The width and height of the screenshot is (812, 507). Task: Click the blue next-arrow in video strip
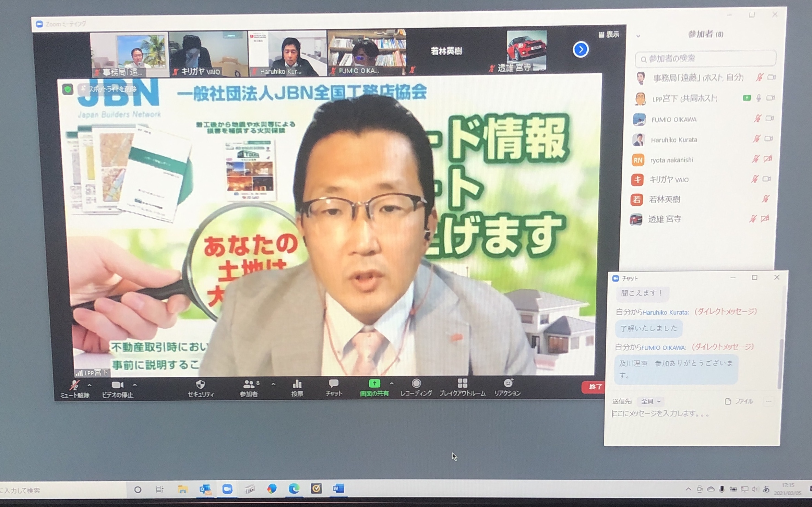click(x=581, y=50)
